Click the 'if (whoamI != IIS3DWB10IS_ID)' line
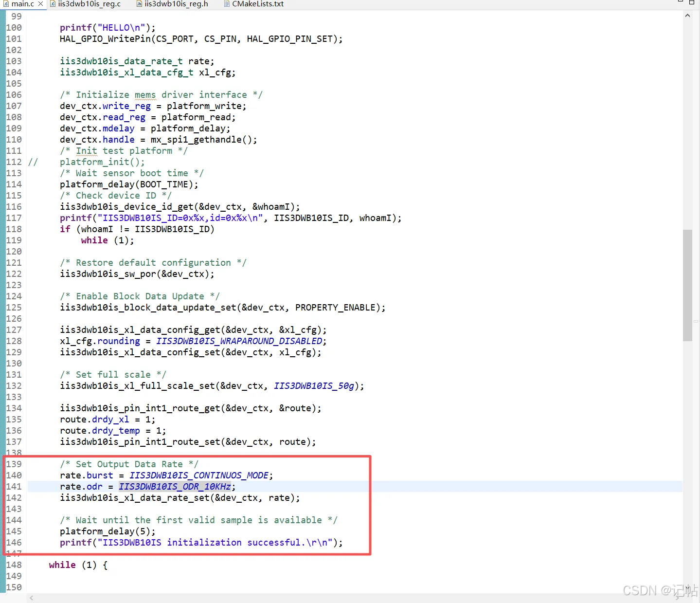The image size is (700, 603). (x=137, y=229)
